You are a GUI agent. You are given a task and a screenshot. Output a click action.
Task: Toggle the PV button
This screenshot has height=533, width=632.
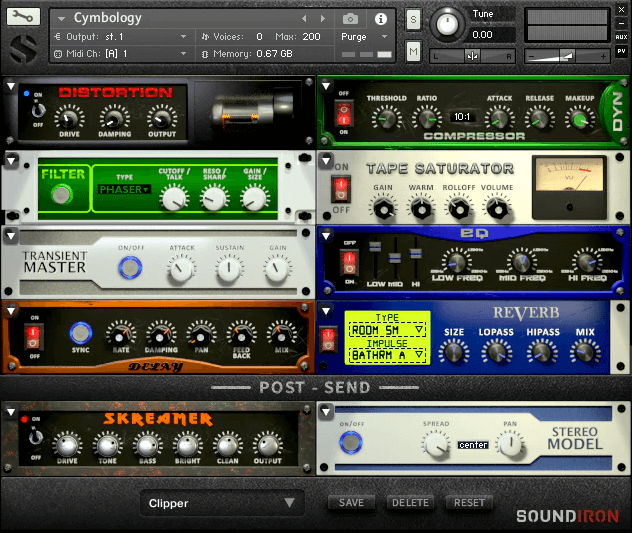click(621, 51)
